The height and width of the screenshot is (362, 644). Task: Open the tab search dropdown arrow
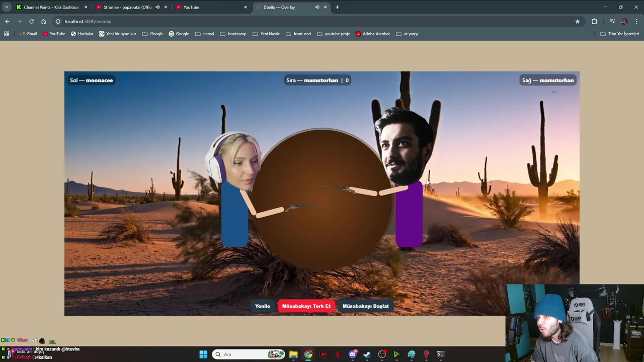click(x=7, y=7)
